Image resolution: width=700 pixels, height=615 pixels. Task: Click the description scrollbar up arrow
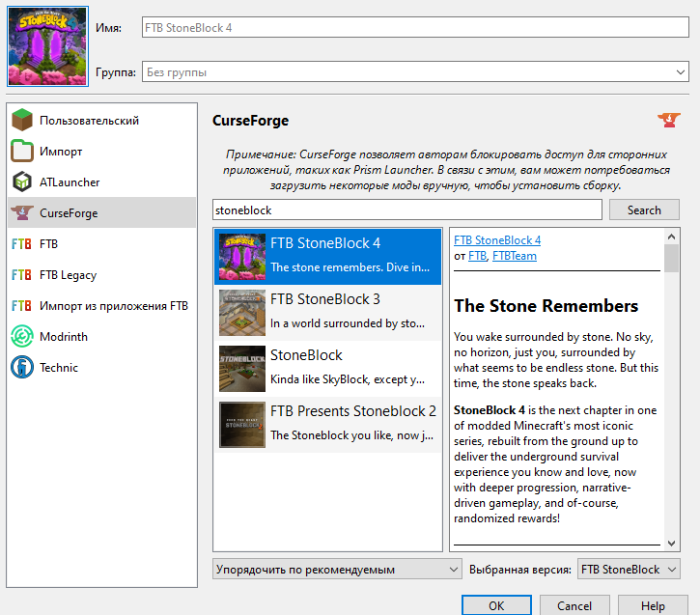pyautogui.click(x=671, y=237)
